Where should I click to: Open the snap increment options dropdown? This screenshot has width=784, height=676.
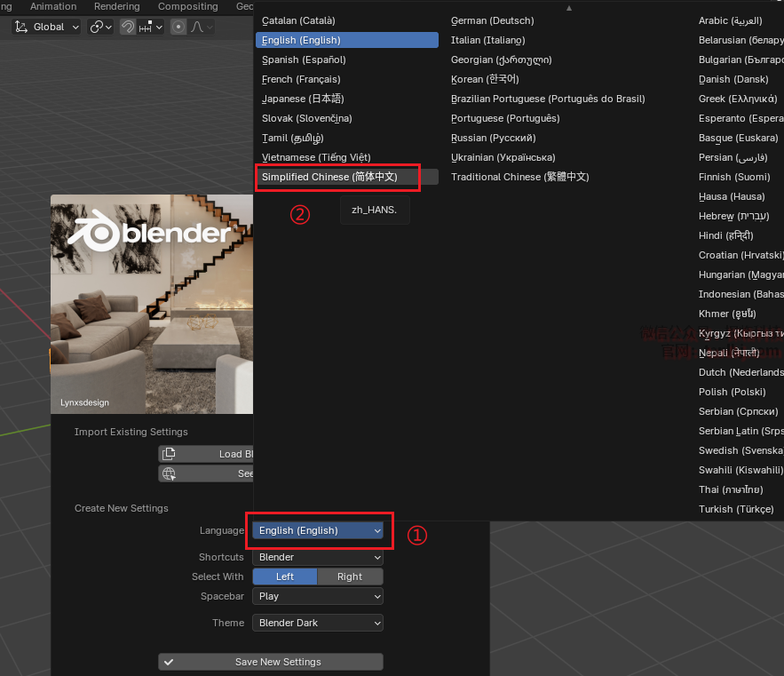151,27
